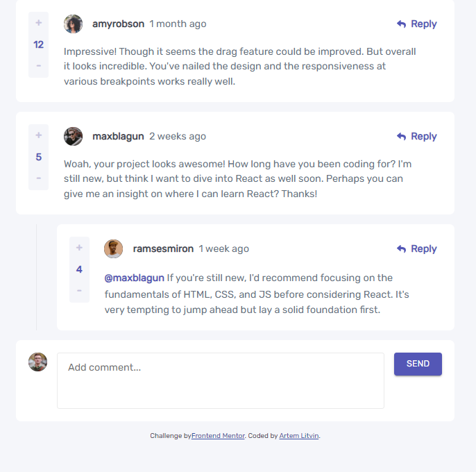Upvote ramsesmiron's reply with plus icon
This screenshot has width=476, height=472.
click(79, 248)
